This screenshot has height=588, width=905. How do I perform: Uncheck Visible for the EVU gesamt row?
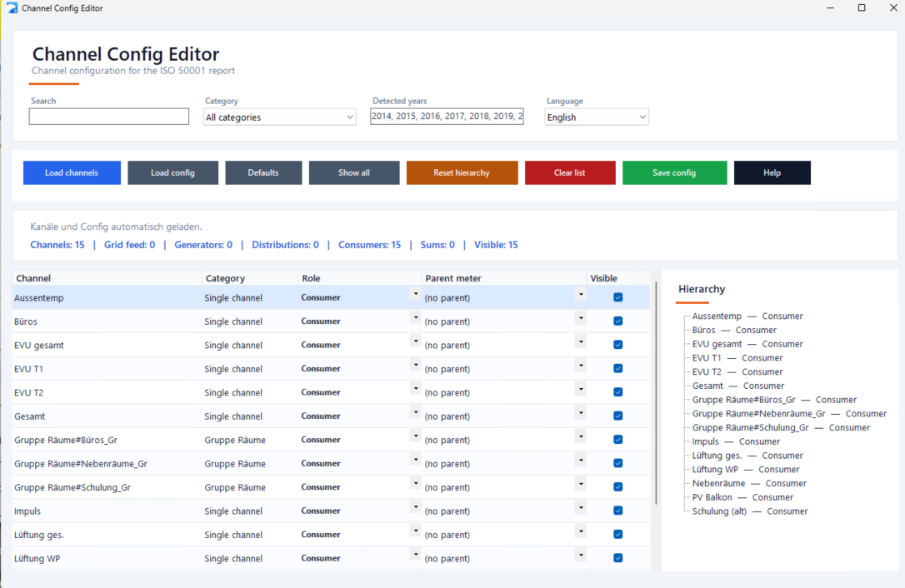tap(618, 345)
